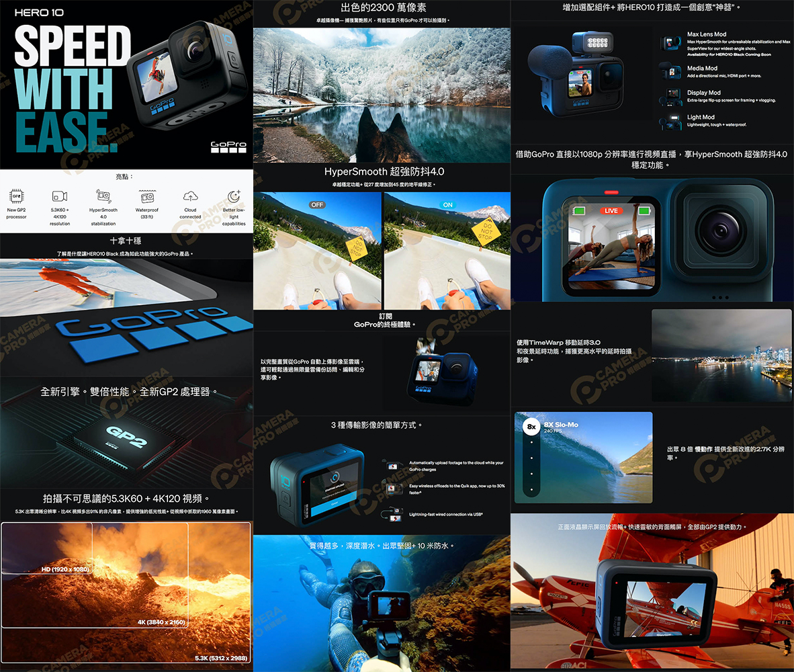Select the Better low-light moon icon
Viewport: 794px width, 672px height.
(x=234, y=196)
